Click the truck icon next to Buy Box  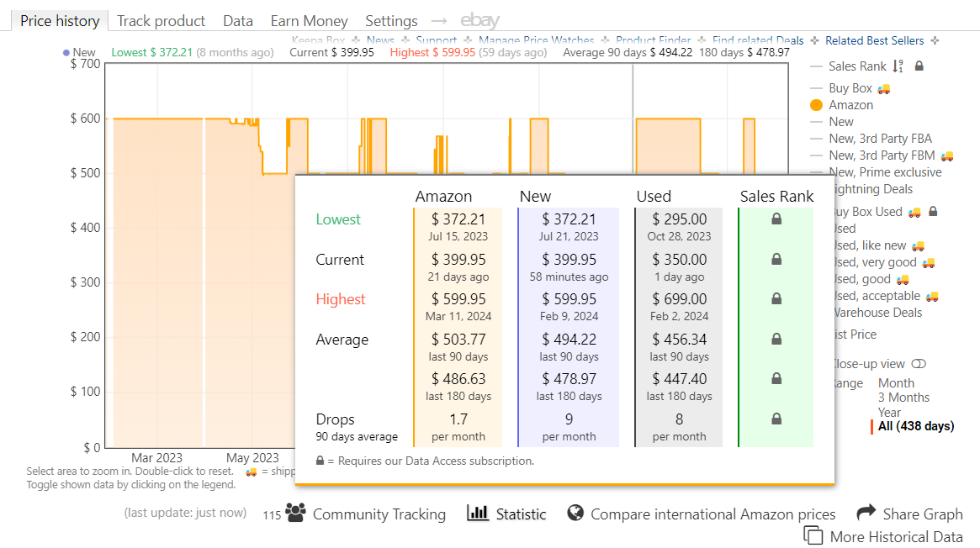click(883, 88)
